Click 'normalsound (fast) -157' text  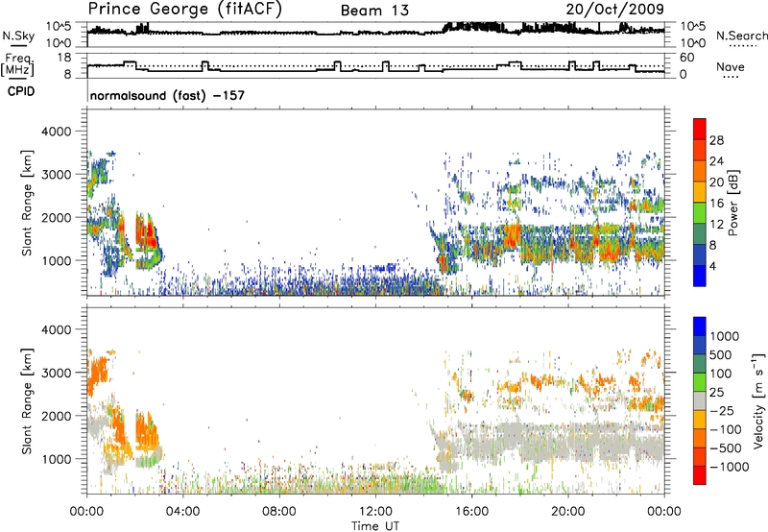tap(167, 95)
